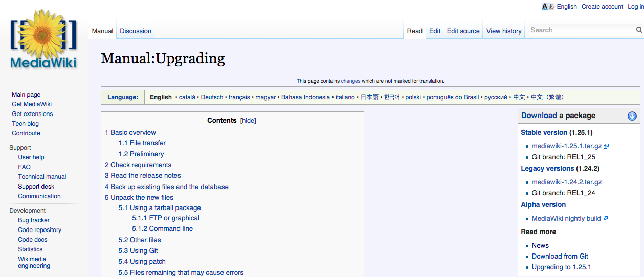This screenshot has height=277, width=644.
Task: Open FAQ sidebar link
Action: (24, 167)
